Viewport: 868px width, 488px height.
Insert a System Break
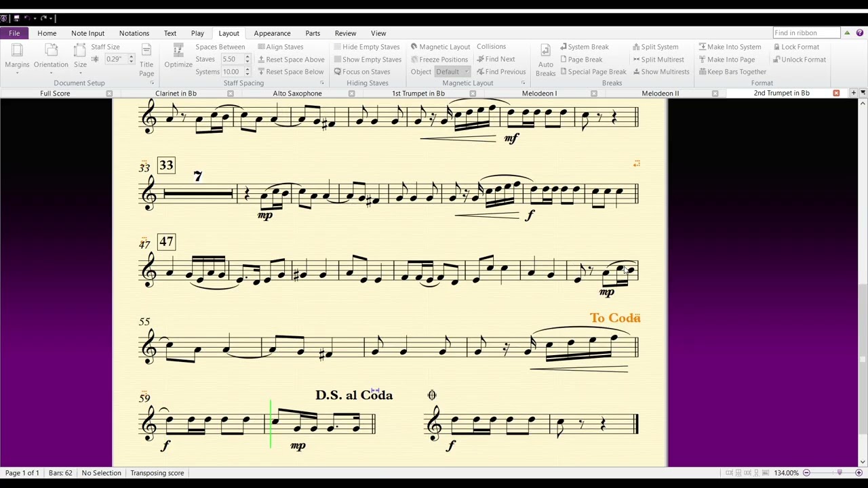[x=584, y=47]
